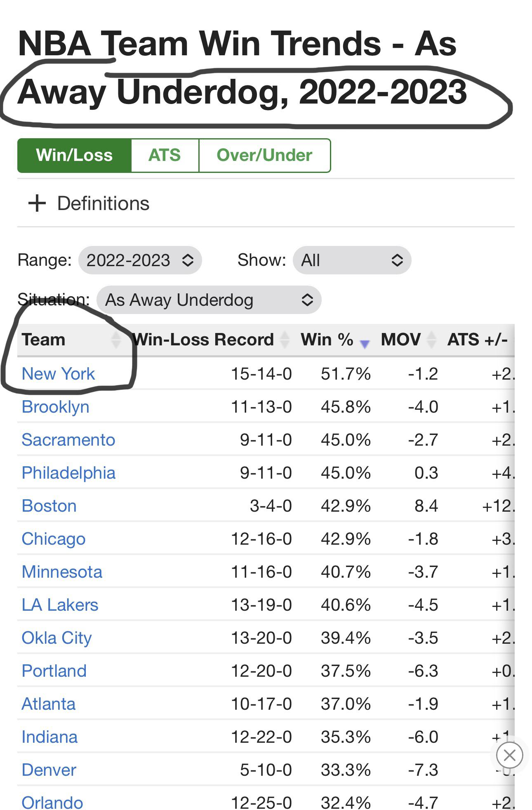Screen dimensions: 532x810
Task: Open the Brooklyn team link
Action: 55,407
